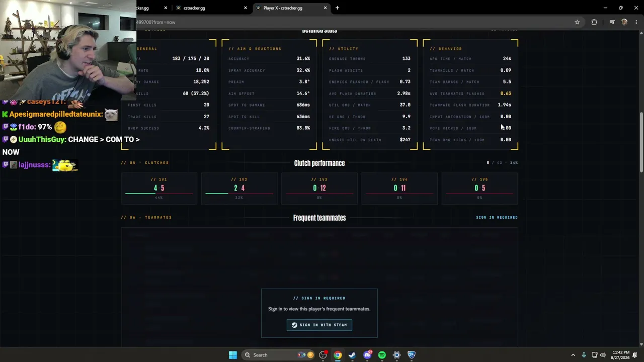
Task: Click the Counter-strafing value 83.8%
Action: [x=303, y=128]
